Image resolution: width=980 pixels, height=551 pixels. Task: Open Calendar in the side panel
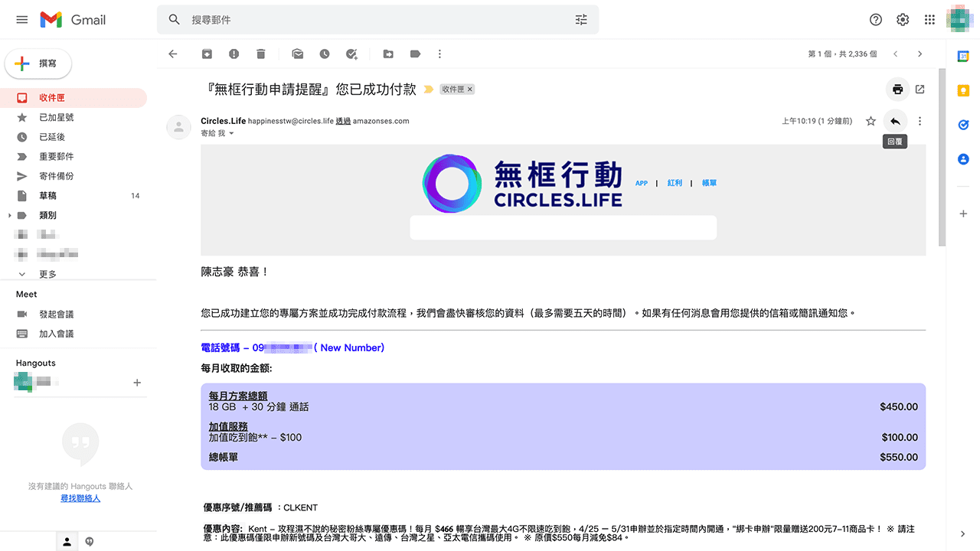pyautogui.click(x=963, y=55)
